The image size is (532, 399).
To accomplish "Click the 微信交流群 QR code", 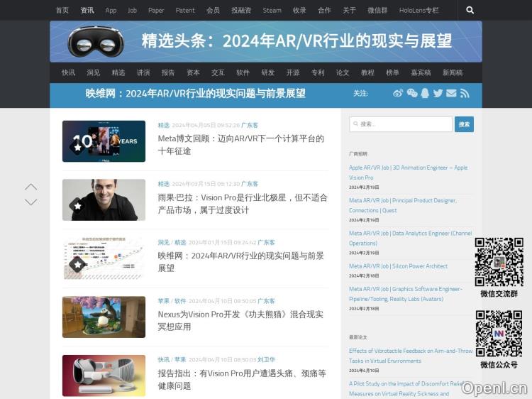I will pos(499,262).
